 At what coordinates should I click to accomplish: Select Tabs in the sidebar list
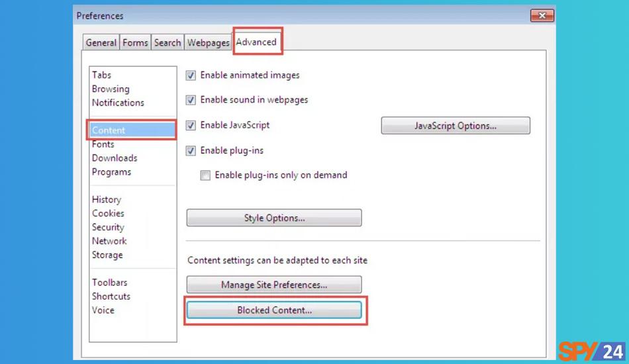pyautogui.click(x=101, y=75)
